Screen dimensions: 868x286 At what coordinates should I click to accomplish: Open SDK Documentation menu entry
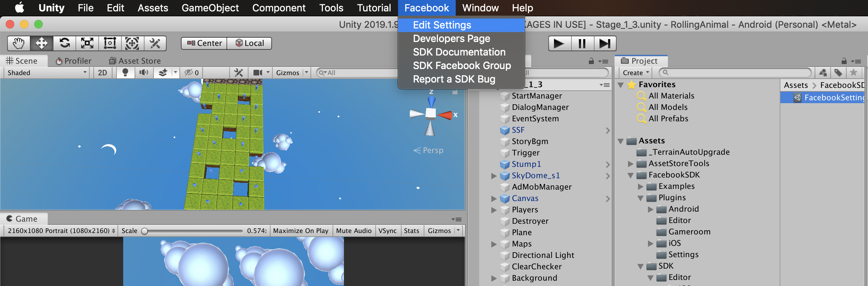point(461,52)
